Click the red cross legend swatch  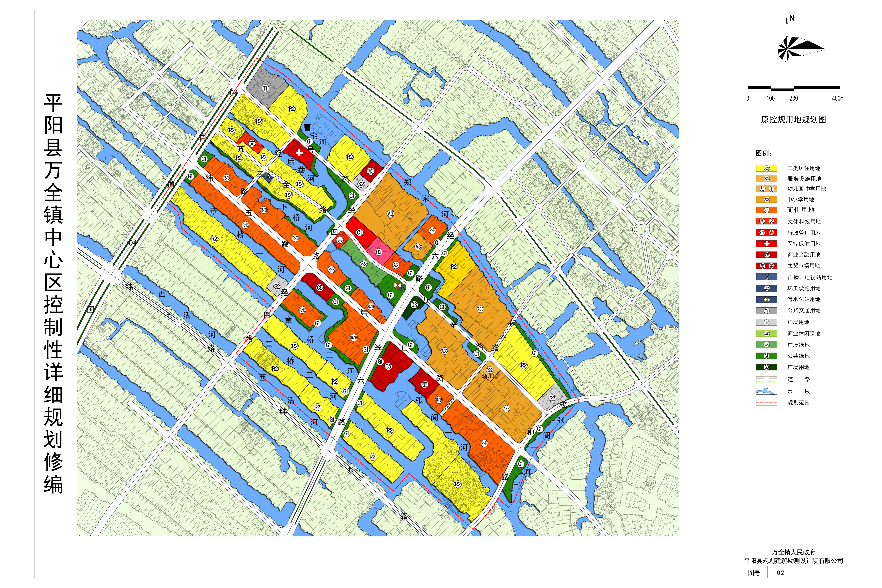tap(766, 244)
